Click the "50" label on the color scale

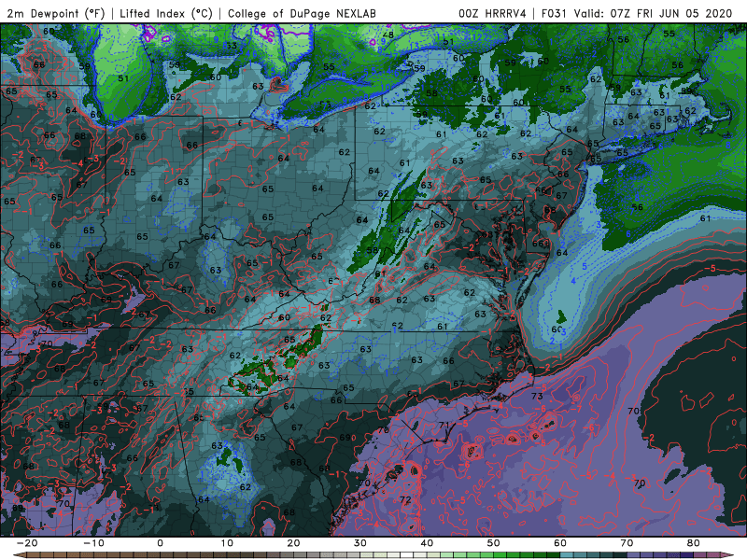[x=494, y=543]
